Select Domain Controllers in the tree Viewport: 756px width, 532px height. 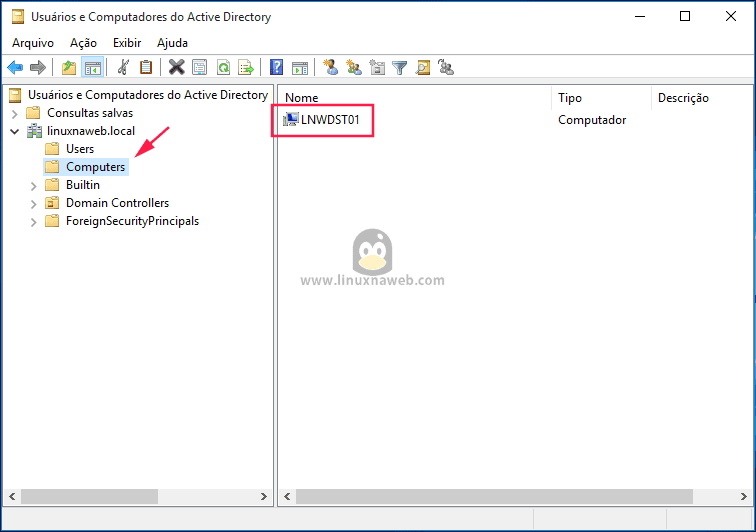[117, 203]
